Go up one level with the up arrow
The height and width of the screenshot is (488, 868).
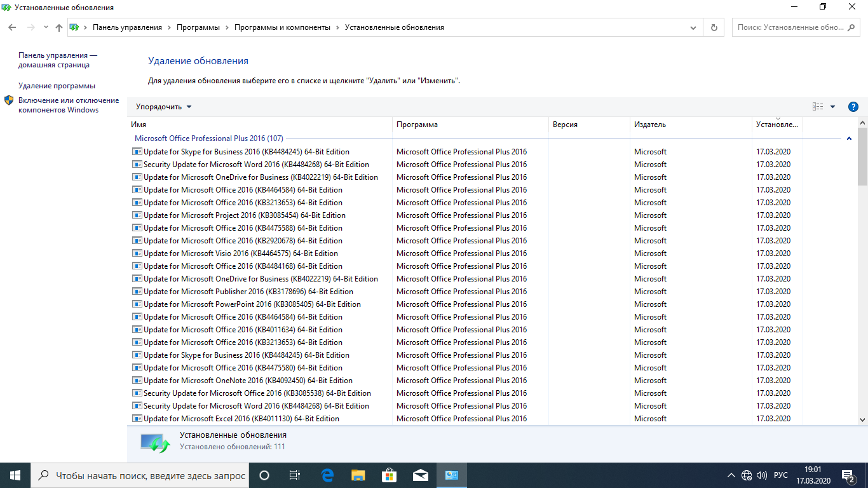59,27
